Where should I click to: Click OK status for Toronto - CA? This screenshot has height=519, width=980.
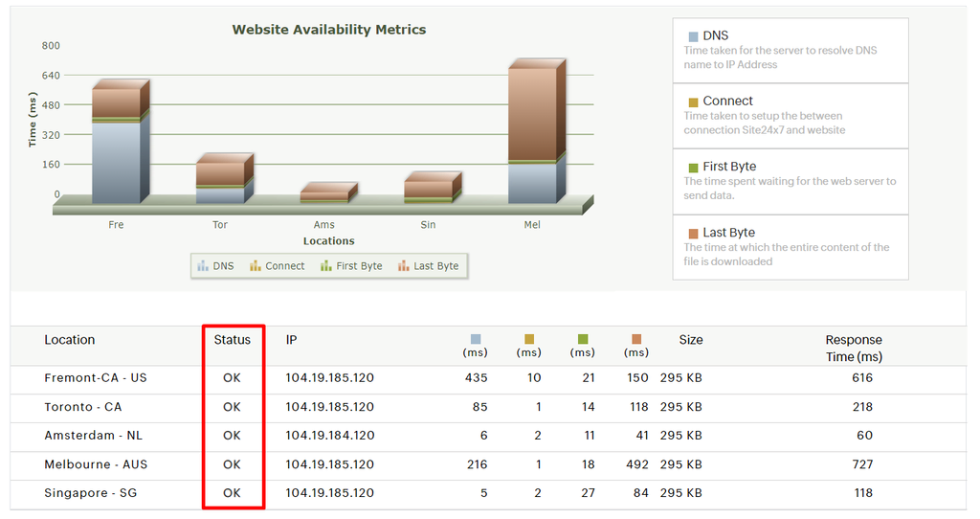[x=232, y=407]
